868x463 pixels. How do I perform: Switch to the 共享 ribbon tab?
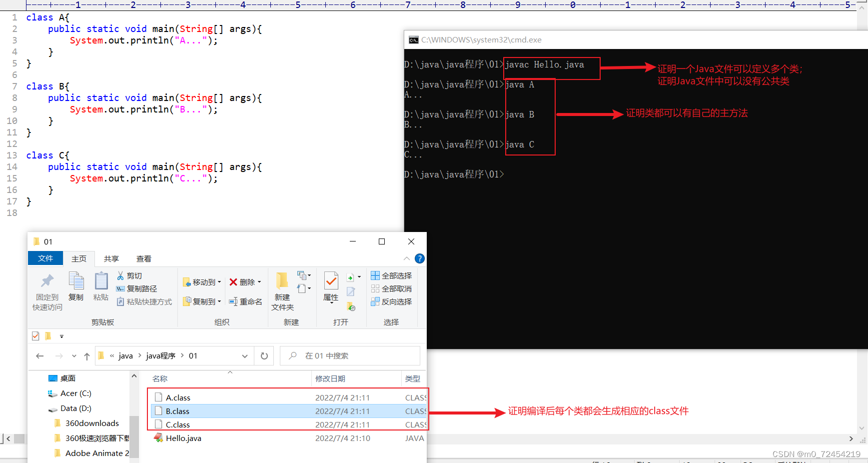point(111,258)
